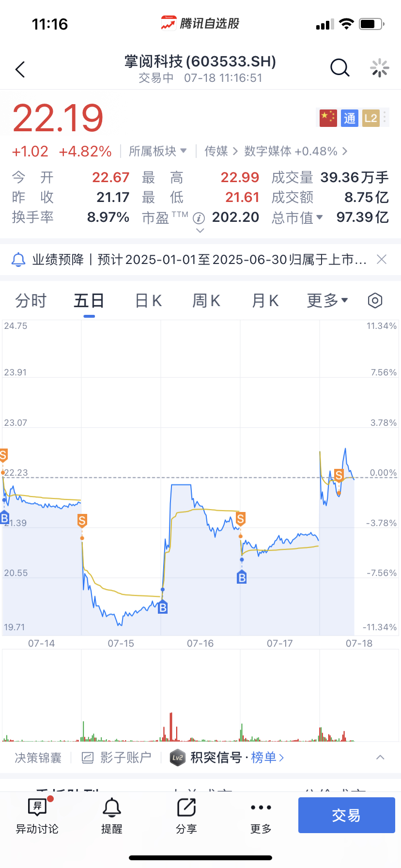The height and width of the screenshot is (868, 401).
Task: Switch to the 日K tab
Action: click(x=148, y=301)
